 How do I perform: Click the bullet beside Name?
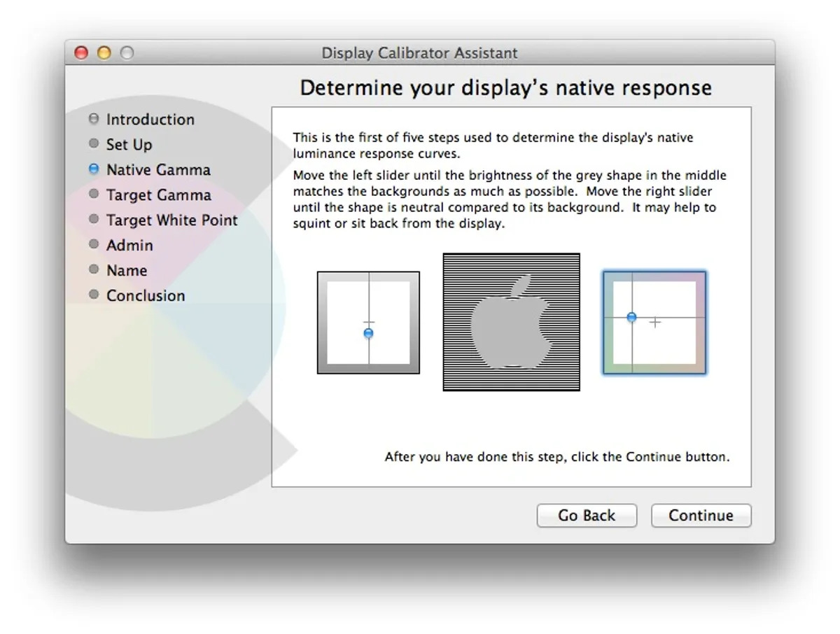[94, 270]
